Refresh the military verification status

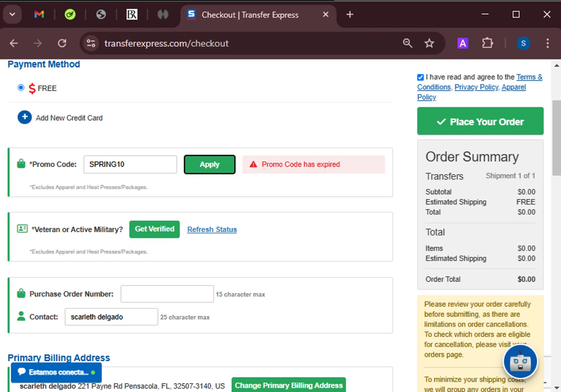pyautogui.click(x=212, y=229)
